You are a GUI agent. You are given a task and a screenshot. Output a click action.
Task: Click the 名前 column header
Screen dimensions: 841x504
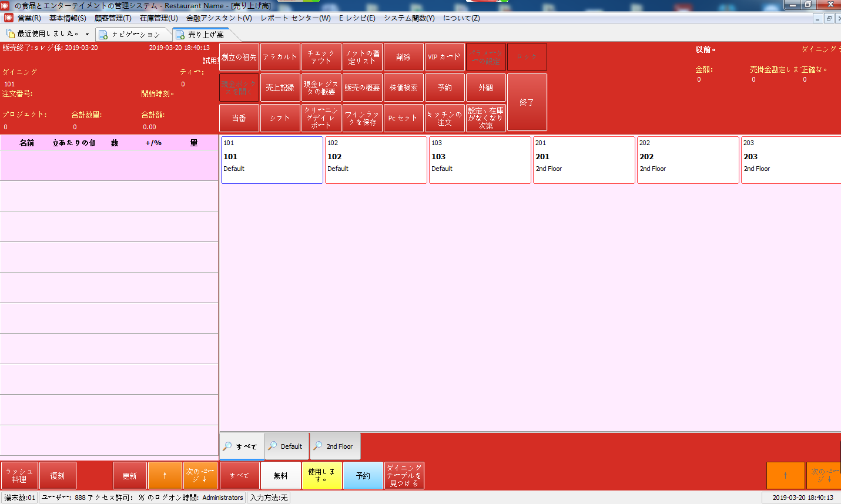click(27, 143)
